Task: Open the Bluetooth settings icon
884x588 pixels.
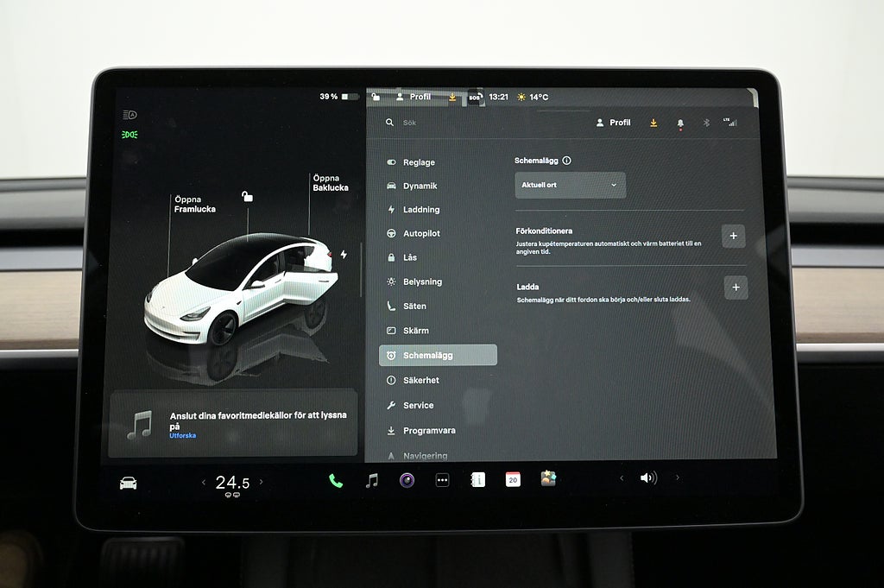Action: coord(705,123)
